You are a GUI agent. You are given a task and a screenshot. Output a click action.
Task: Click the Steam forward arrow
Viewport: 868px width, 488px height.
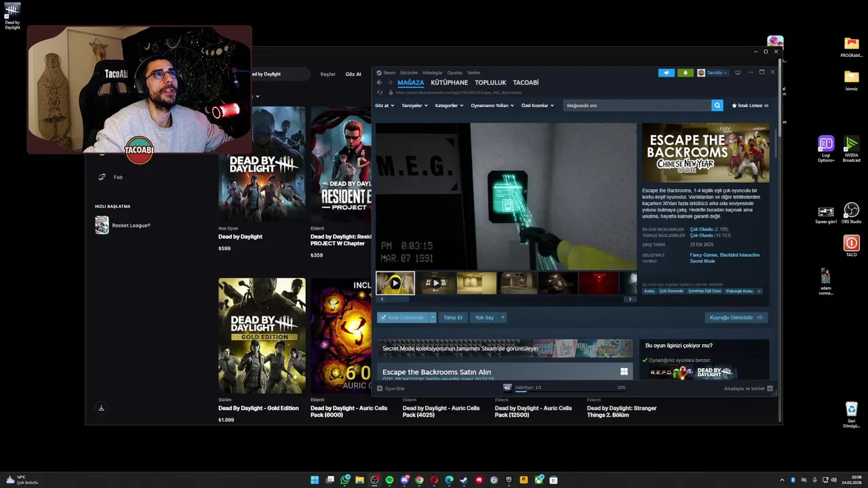(389, 83)
